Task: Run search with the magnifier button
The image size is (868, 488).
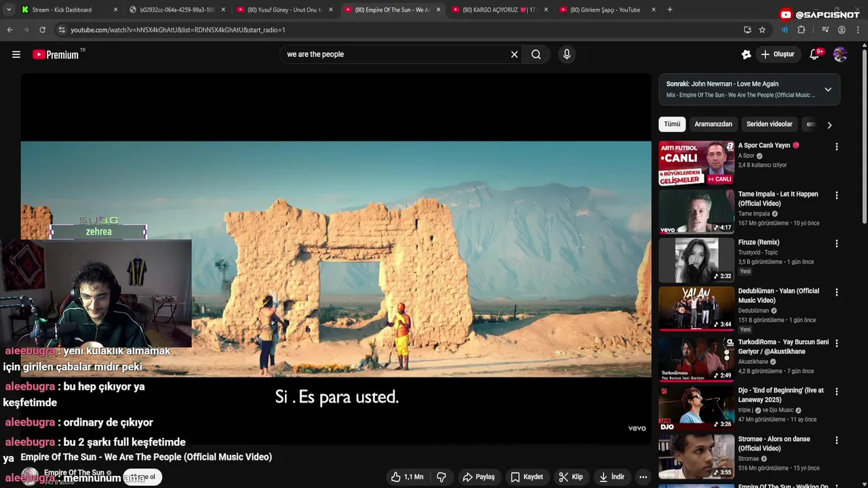Action: 536,54
